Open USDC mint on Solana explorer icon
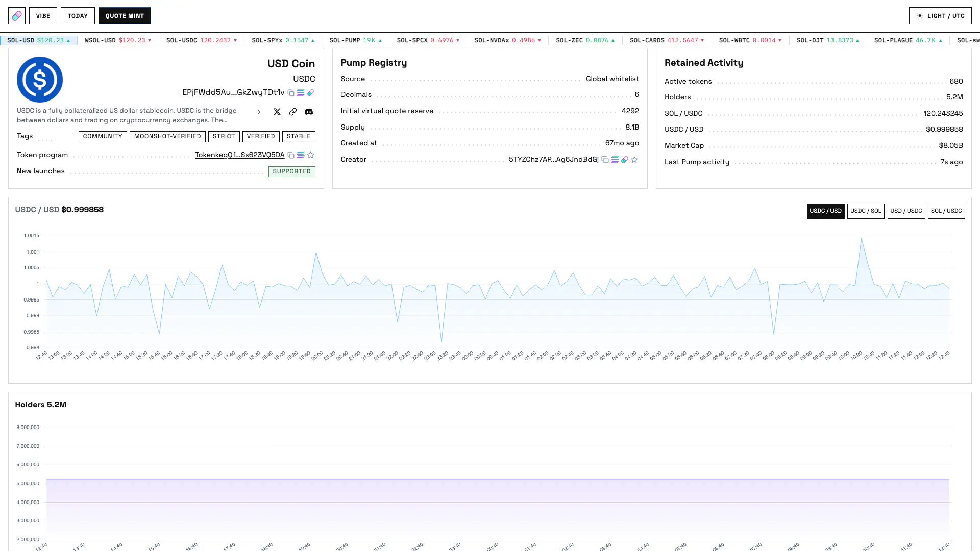The image size is (980, 551). [301, 93]
